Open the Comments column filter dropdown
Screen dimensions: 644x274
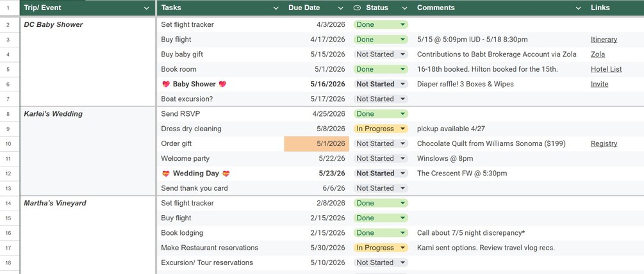(578, 8)
